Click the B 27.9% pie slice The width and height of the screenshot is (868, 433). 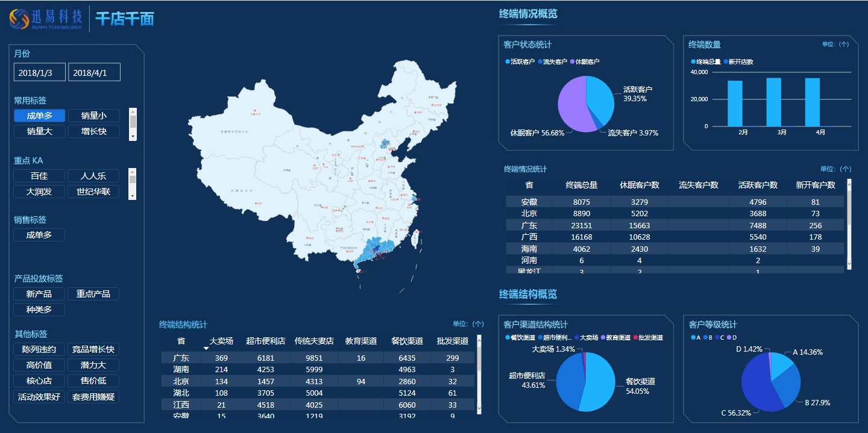coord(788,385)
